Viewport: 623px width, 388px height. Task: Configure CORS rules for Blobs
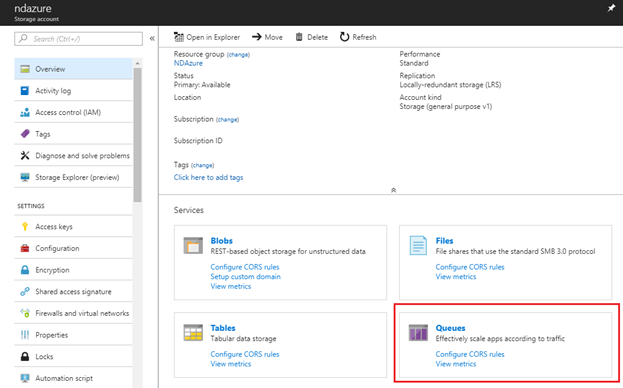(245, 267)
